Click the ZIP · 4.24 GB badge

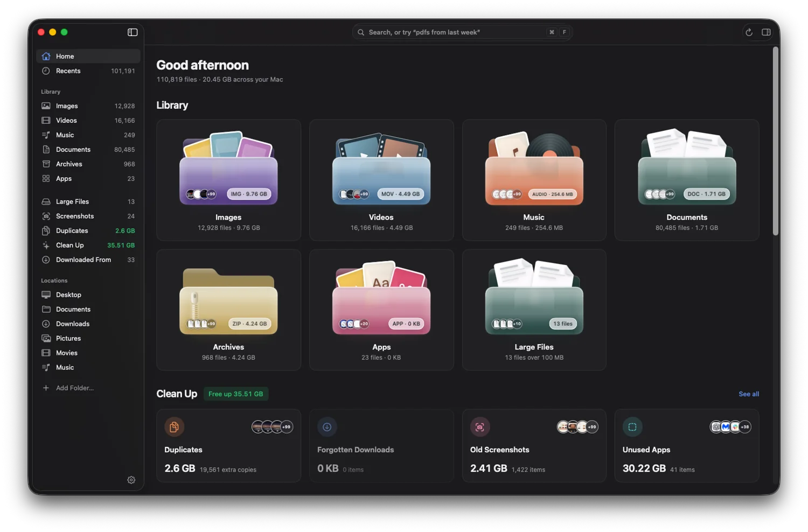point(249,324)
